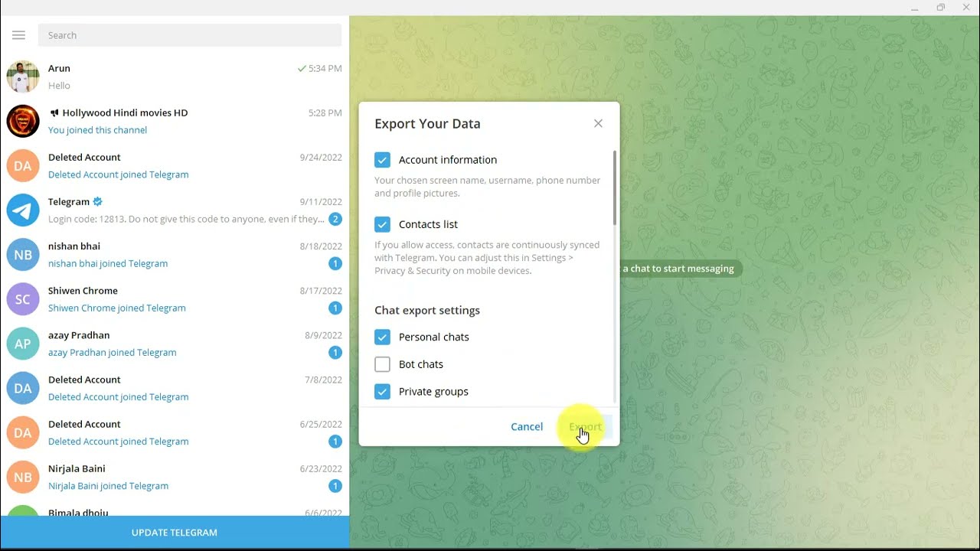This screenshot has width=980, height=551.
Task: Click unread badge on Telegram chat
Action: (x=335, y=219)
